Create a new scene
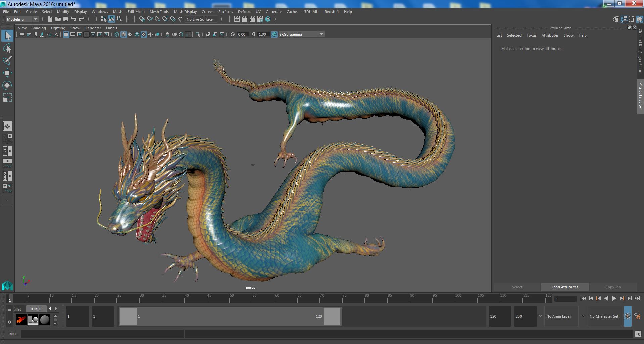 [x=50, y=19]
